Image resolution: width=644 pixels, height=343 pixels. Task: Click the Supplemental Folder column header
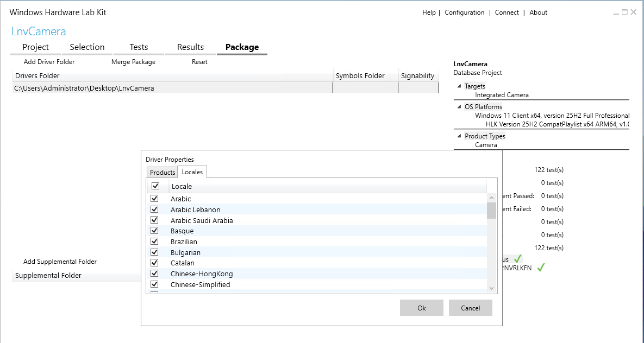pos(77,275)
